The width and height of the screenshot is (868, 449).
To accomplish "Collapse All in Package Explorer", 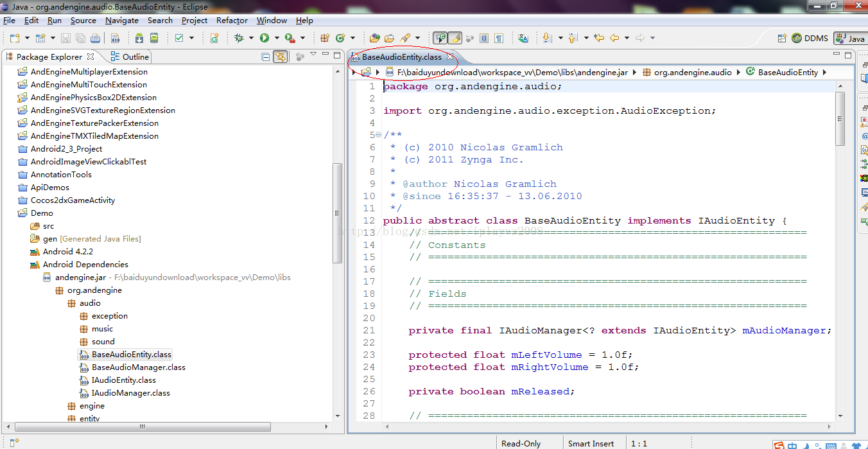I will [266, 57].
